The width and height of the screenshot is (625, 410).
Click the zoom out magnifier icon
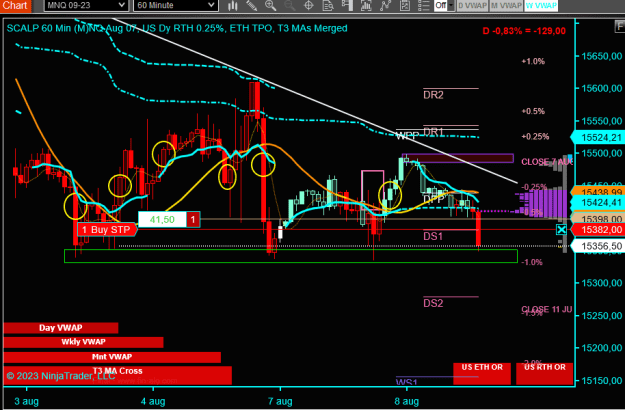[290, 6]
